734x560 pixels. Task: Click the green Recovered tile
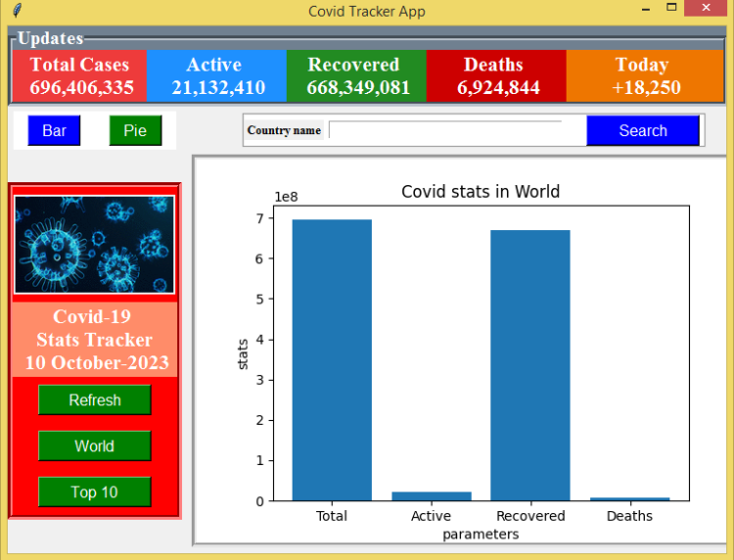[356, 75]
